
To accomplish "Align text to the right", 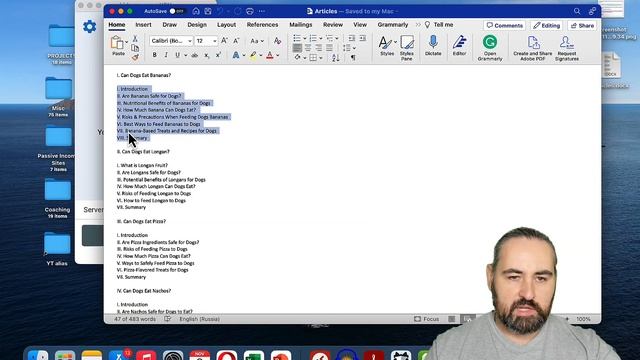I will click(x=318, y=48).
